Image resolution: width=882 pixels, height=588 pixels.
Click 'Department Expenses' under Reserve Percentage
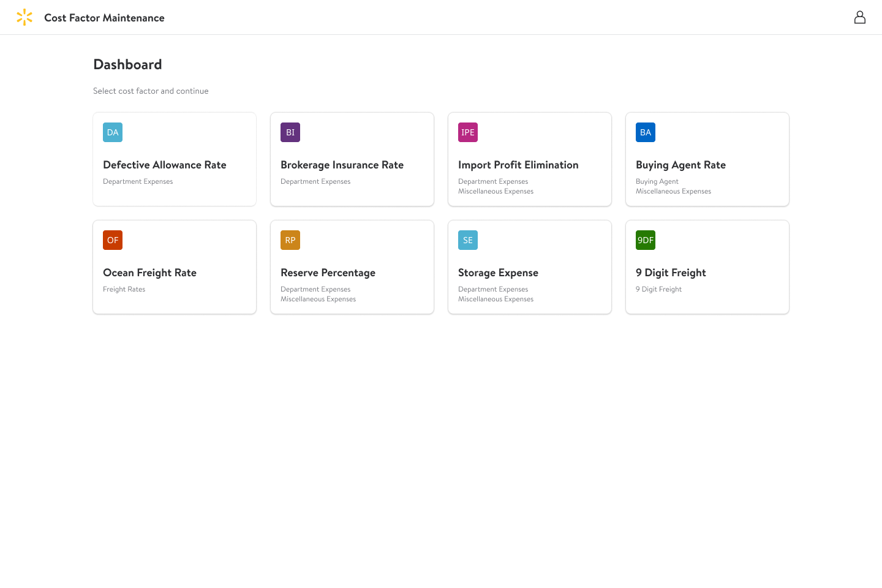coord(315,289)
